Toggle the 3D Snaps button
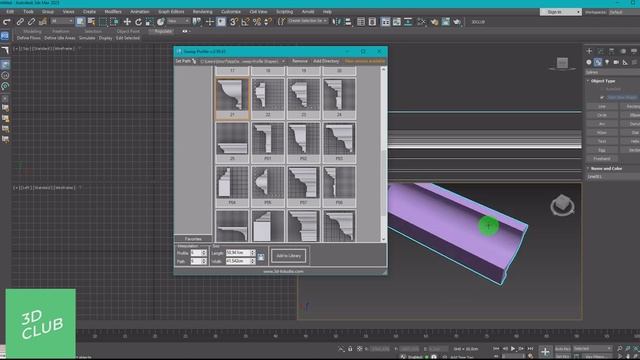The image size is (640, 360). [x=233, y=22]
